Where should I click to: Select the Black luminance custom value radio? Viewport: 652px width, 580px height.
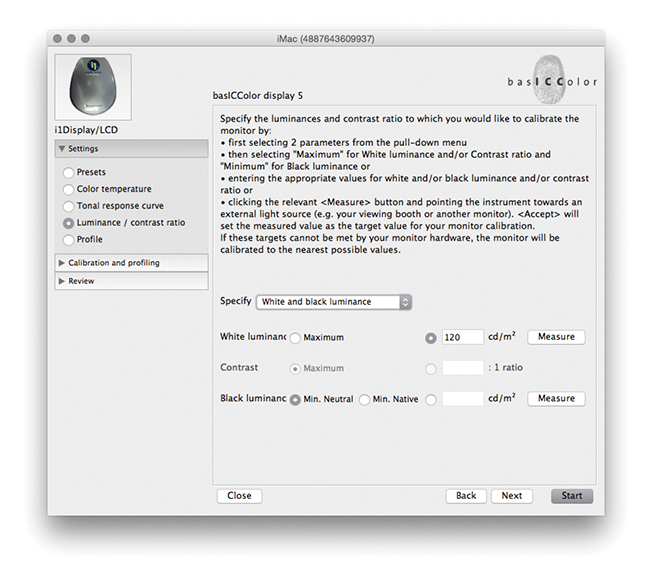431,400
